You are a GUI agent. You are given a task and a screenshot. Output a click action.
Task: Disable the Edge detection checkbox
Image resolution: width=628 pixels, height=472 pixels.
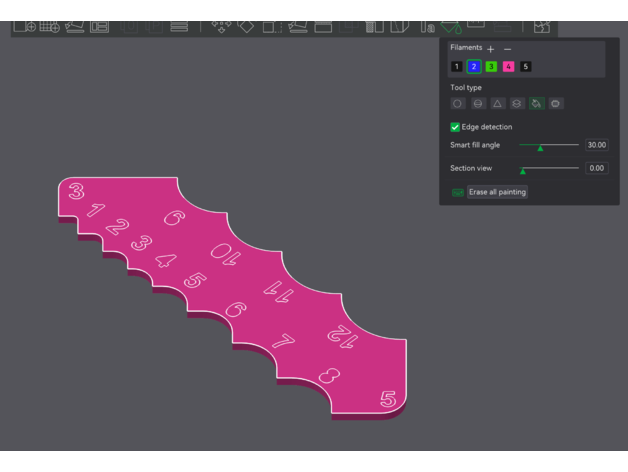point(456,127)
